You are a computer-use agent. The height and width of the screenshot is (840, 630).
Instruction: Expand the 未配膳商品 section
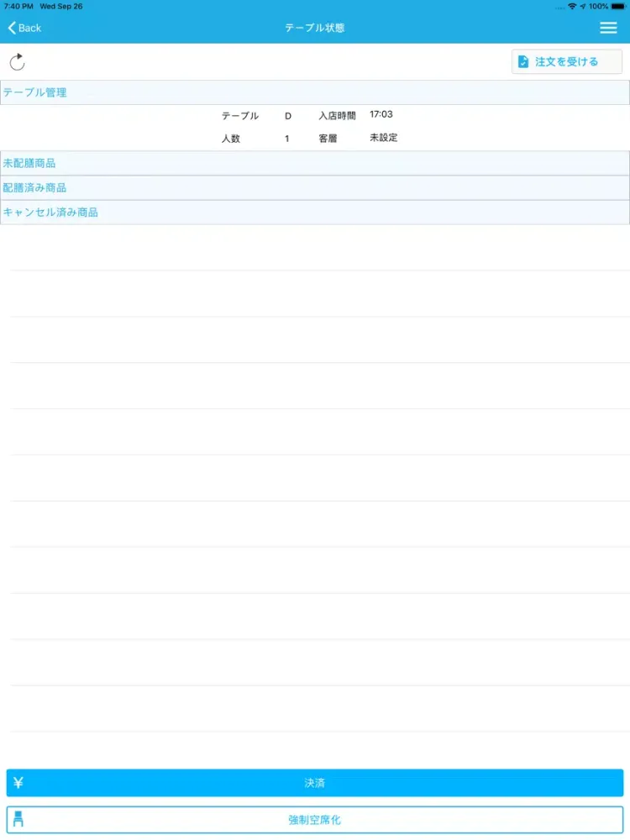315,163
